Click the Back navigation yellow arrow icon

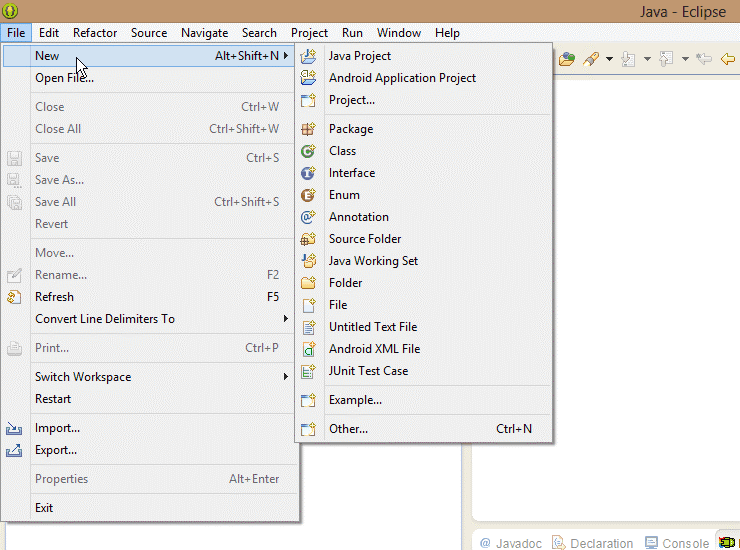(x=728, y=59)
